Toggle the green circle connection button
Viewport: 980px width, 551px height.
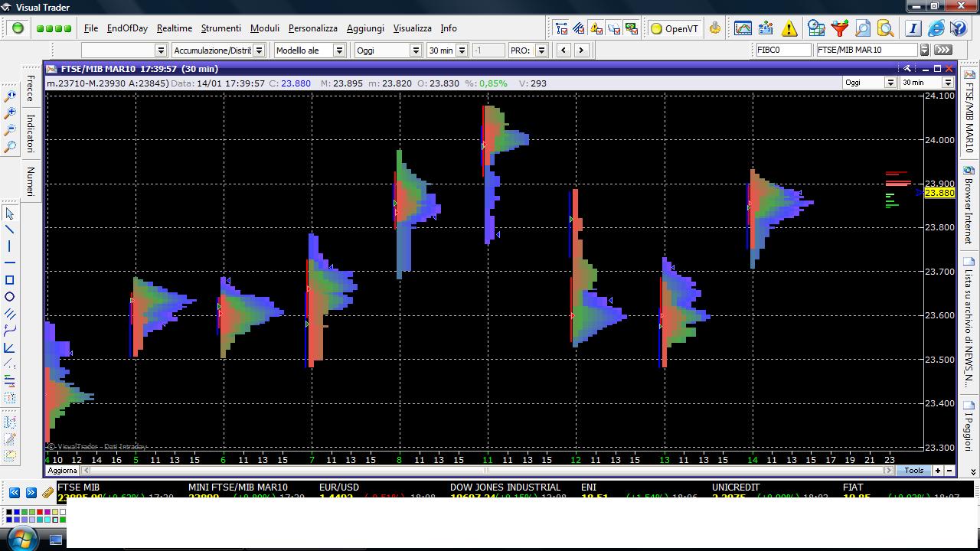[18, 28]
